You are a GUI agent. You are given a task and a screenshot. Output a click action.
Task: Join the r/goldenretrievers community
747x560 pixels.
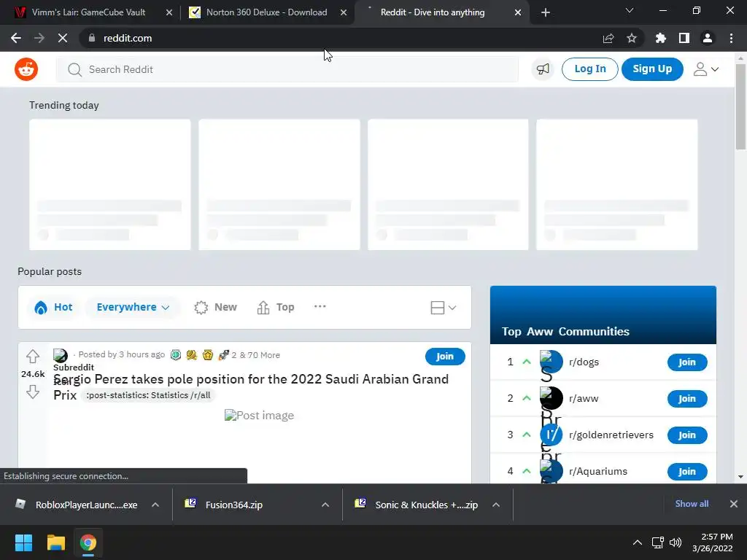[x=687, y=435]
